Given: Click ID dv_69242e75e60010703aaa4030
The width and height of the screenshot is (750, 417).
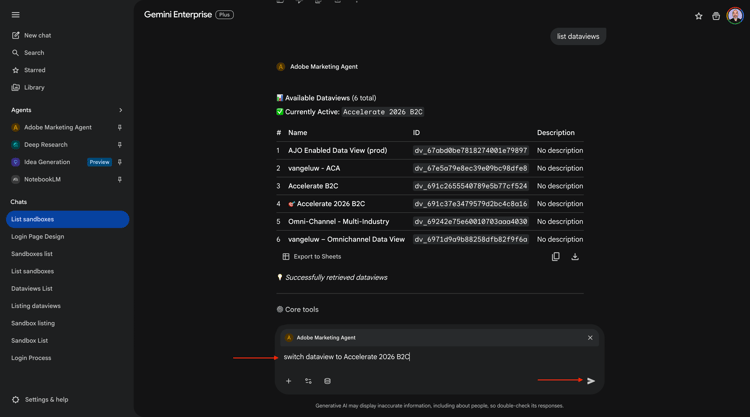Looking at the screenshot, I should click(x=471, y=221).
